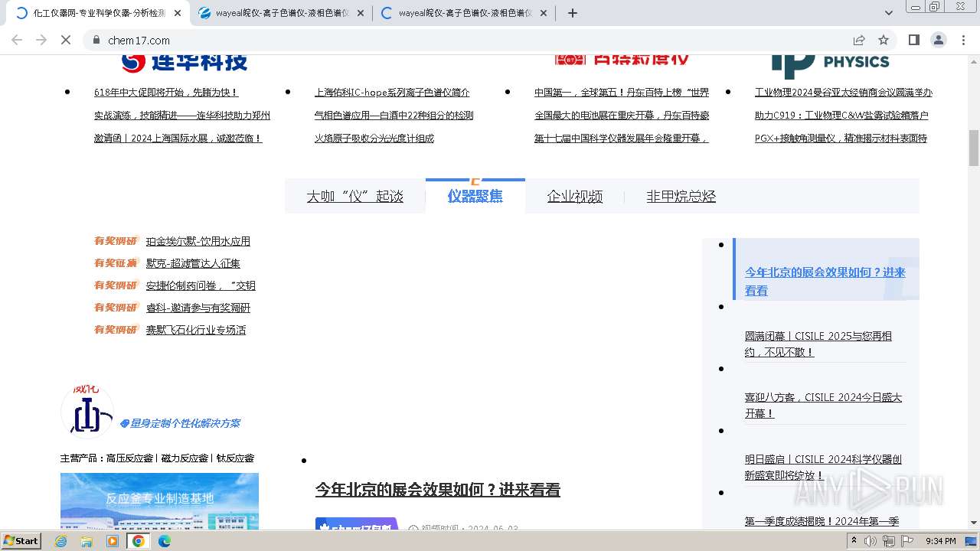Open 上海佑科IC-hope系列离子色谱仪简介 link
Viewport: 980px width, 551px height.
[392, 93]
